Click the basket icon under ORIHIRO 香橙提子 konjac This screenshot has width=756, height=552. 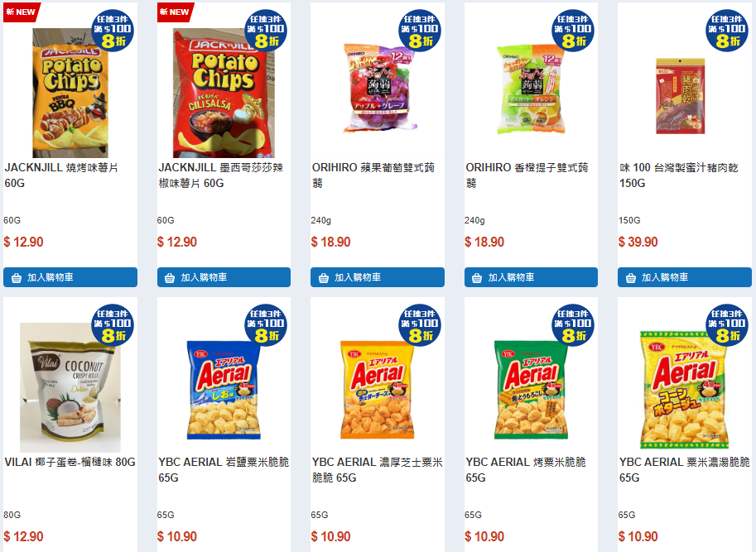[477, 278]
